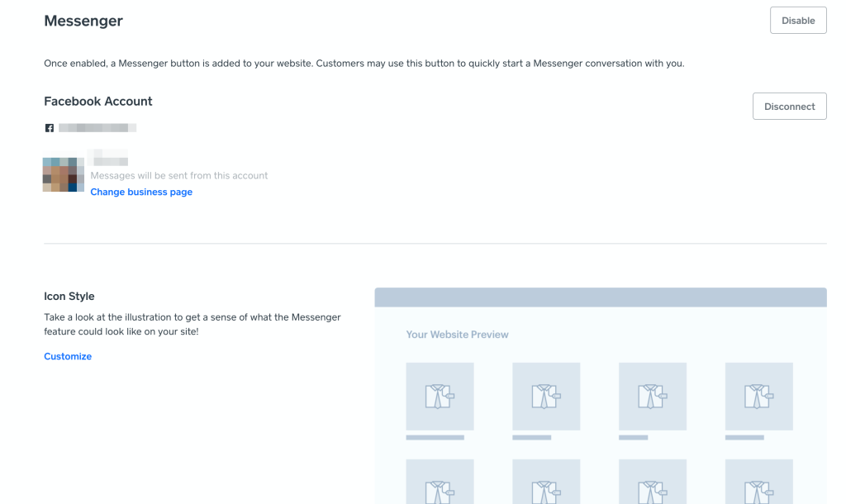This screenshot has width=846, height=504.
Task: Click the Messenger page heading
Action: (83, 21)
